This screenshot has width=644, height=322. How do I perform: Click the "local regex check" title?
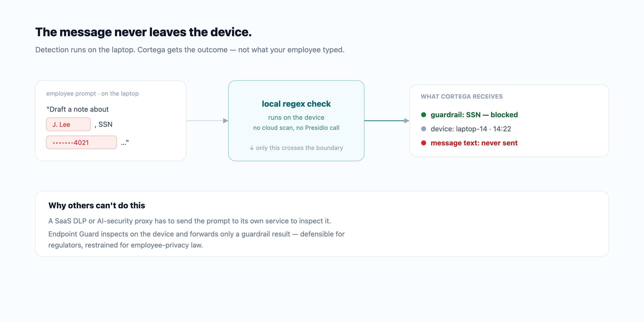296,104
